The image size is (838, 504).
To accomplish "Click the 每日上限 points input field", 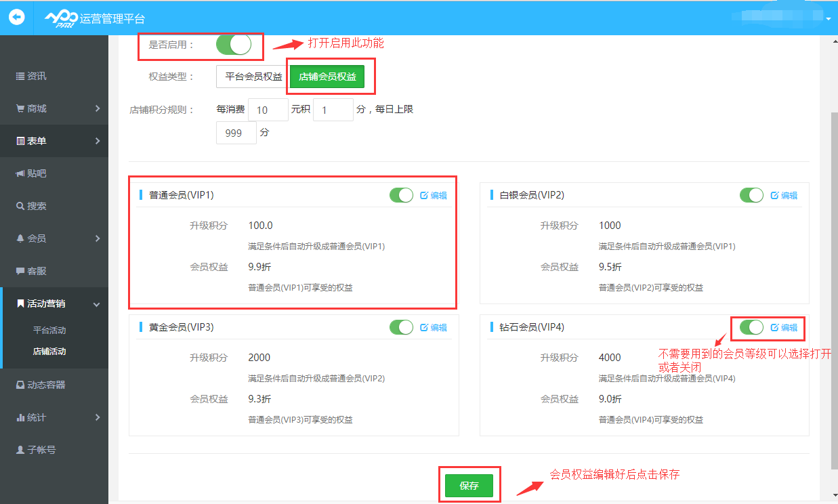I will pos(236,133).
